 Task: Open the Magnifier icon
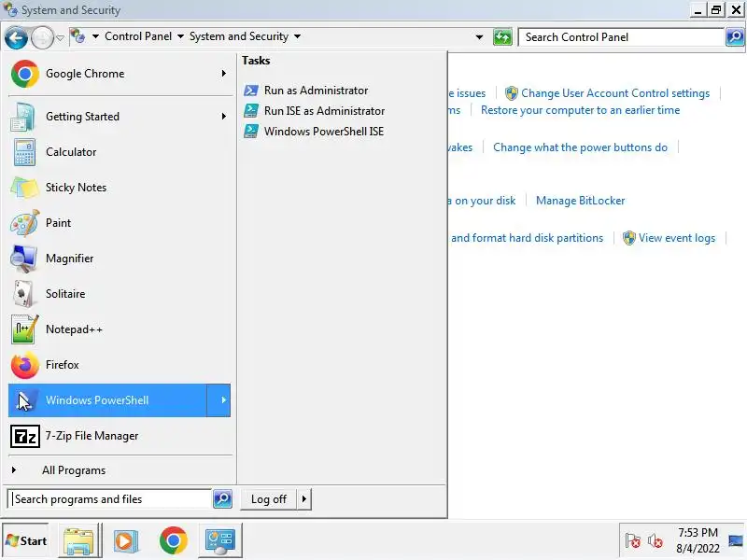(x=24, y=259)
